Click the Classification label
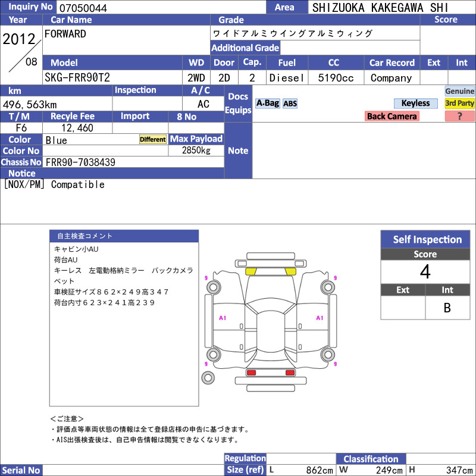This screenshot has width=476, height=476. (371, 459)
